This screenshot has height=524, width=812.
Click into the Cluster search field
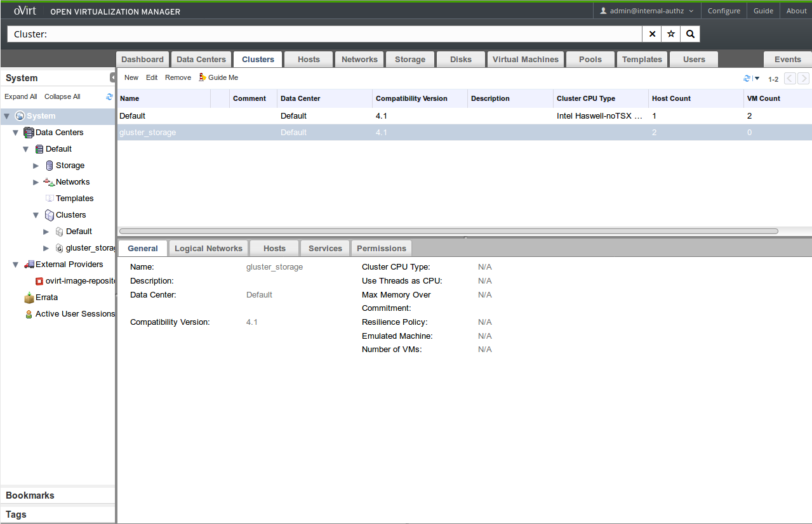[324, 34]
